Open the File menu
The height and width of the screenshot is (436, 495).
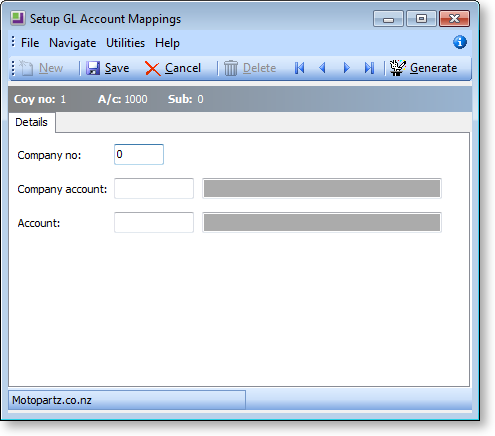point(30,43)
